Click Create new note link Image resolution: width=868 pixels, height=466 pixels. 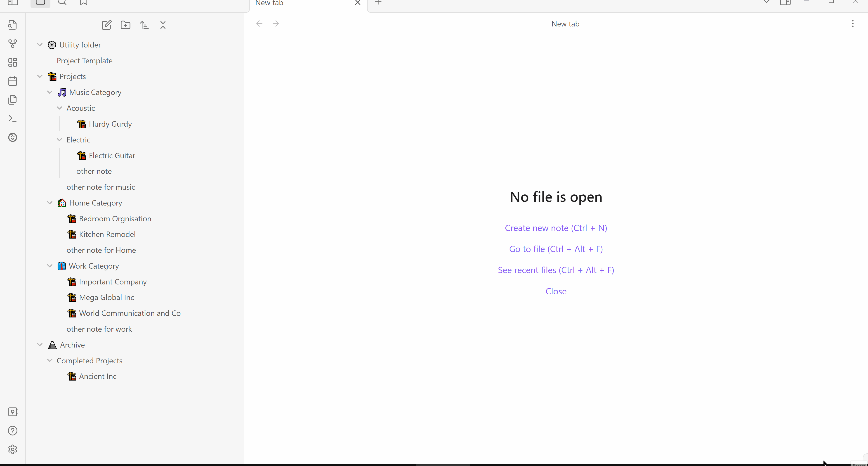(556, 228)
